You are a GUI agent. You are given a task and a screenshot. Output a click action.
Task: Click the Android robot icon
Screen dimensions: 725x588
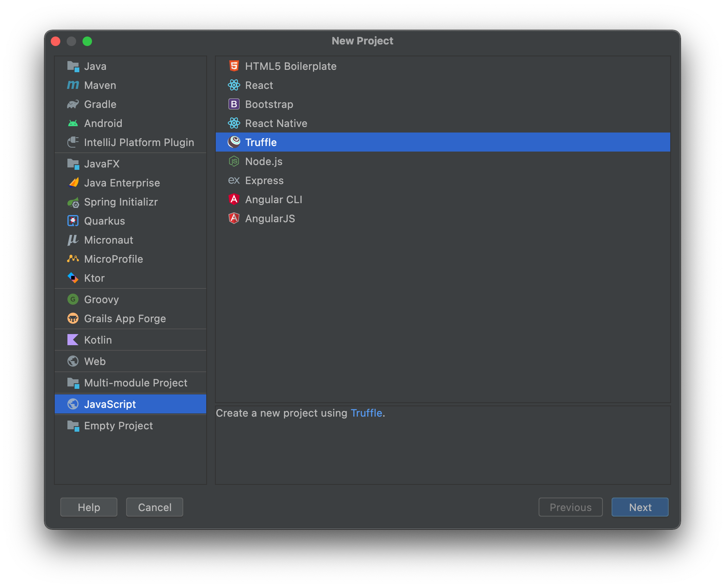73,123
